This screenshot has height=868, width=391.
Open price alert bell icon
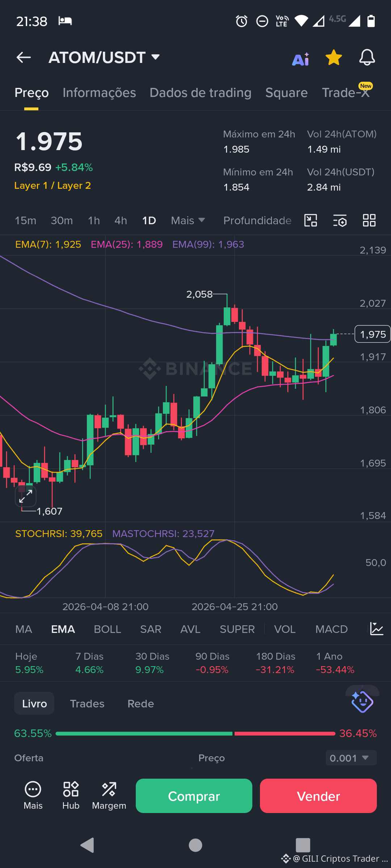coord(367,58)
